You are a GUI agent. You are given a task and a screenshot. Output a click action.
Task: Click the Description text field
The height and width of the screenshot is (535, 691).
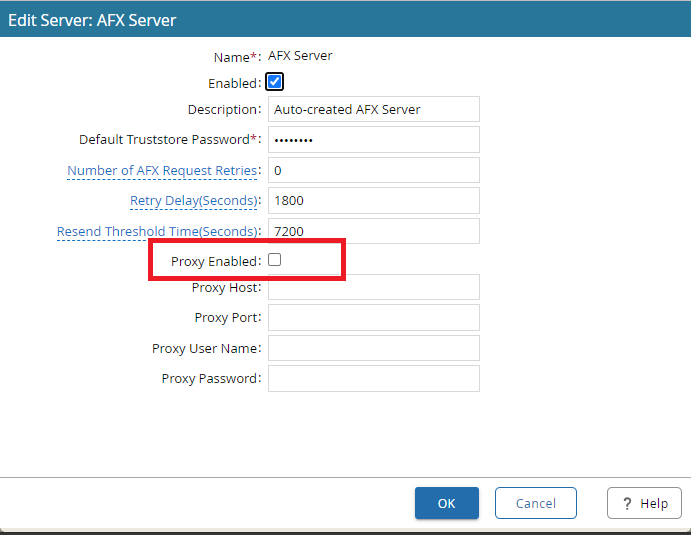pos(373,109)
